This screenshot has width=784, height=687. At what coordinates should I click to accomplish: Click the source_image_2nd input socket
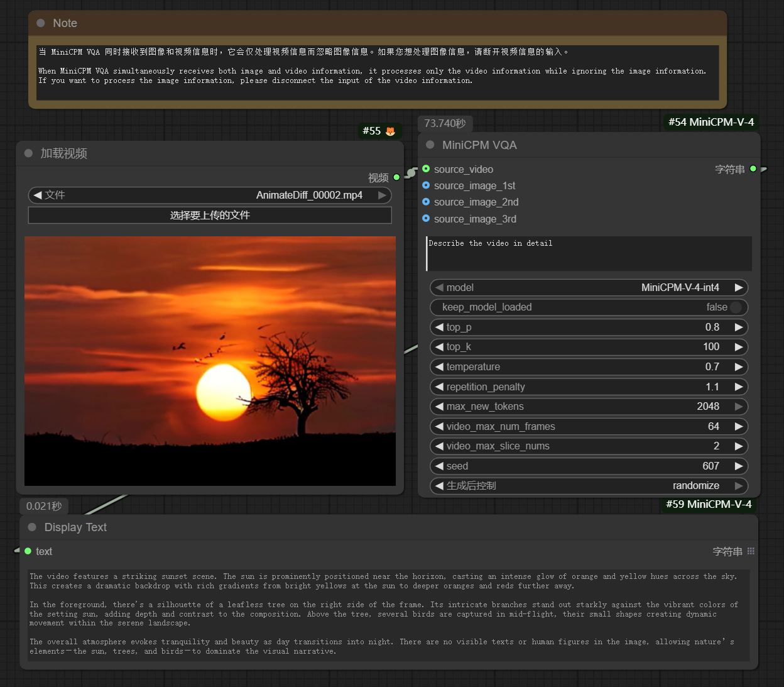[x=426, y=202]
